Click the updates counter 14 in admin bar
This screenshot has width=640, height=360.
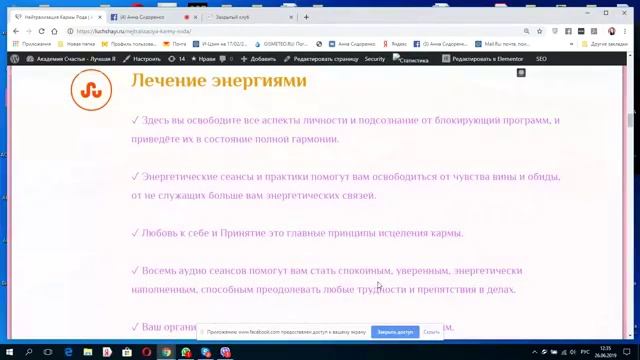pos(177,59)
